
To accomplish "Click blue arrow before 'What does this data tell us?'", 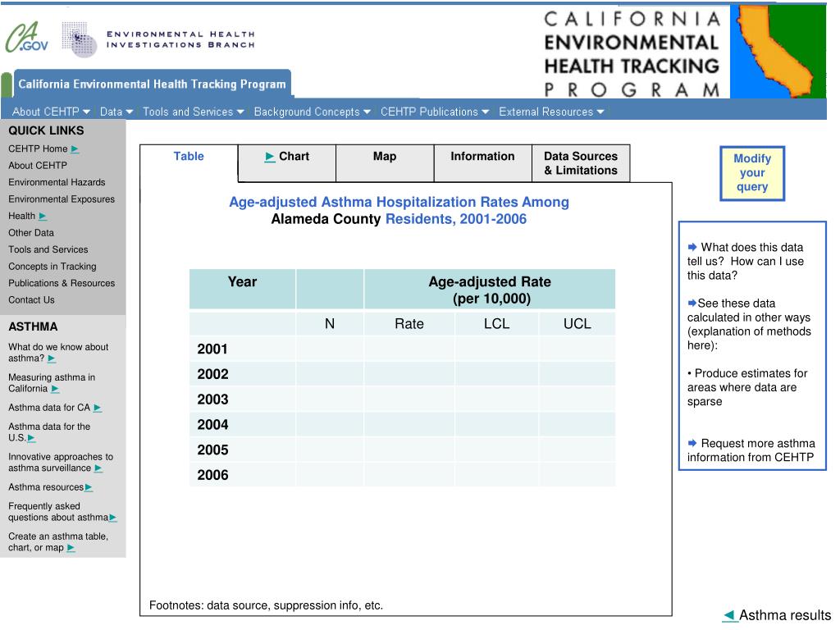I will tap(692, 247).
